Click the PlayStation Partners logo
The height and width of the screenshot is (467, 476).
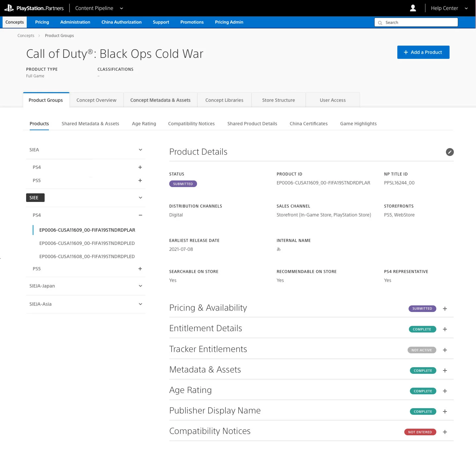point(34,8)
